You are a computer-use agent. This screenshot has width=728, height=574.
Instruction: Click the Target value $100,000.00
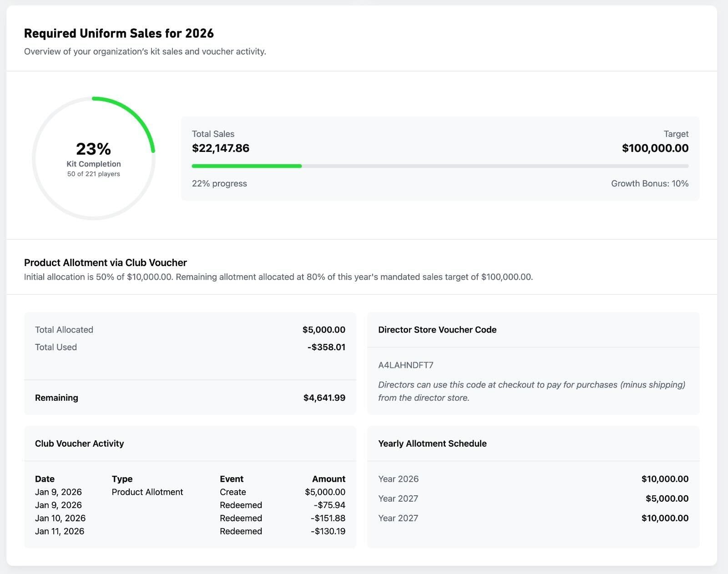point(655,148)
